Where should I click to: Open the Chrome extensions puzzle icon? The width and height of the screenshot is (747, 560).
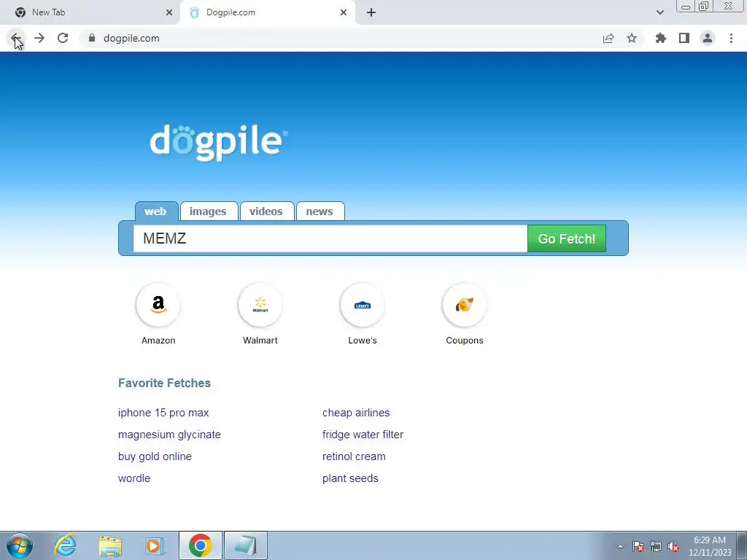pyautogui.click(x=661, y=38)
